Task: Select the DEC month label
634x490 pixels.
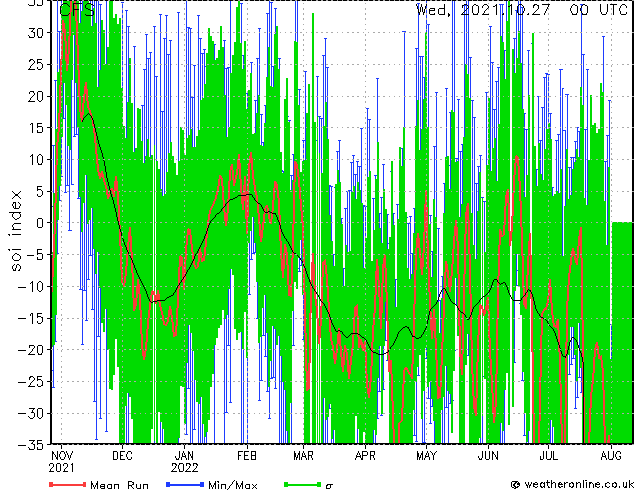Action: pyautogui.click(x=122, y=456)
